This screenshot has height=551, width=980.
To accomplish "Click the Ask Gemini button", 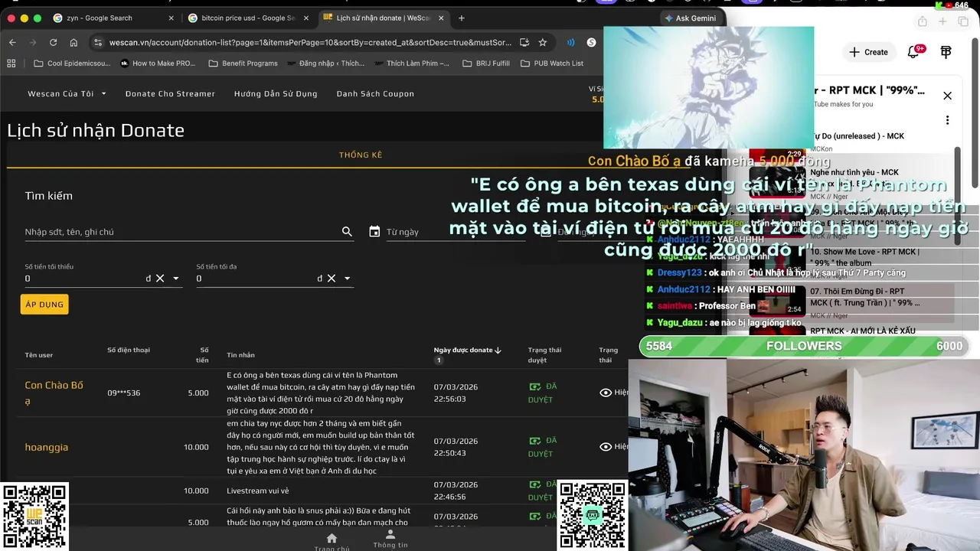I will [691, 18].
